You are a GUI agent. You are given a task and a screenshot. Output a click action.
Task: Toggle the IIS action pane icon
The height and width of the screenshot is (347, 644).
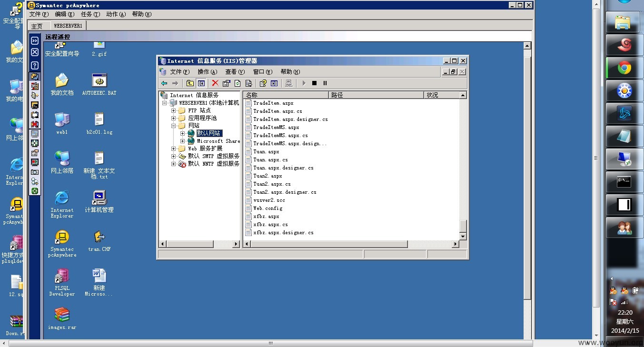pos(274,83)
